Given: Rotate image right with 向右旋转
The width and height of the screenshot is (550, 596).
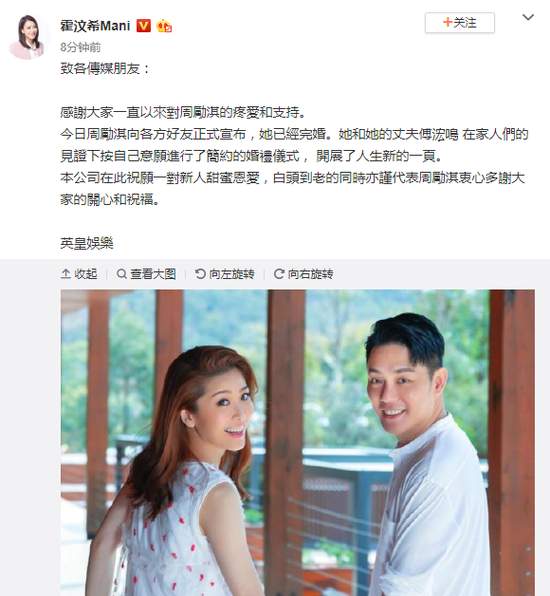Looking at the screenshot, I should tap(303, 274).
